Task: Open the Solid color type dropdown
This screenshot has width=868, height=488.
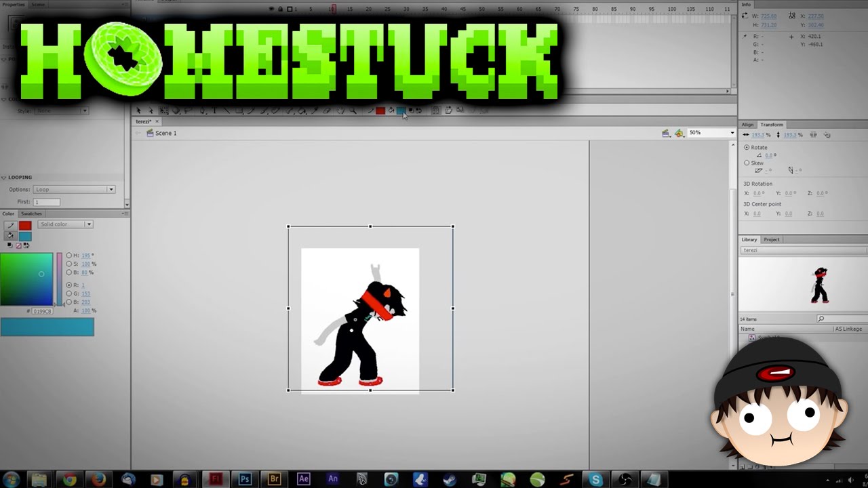Action: [x=65, y=224]
